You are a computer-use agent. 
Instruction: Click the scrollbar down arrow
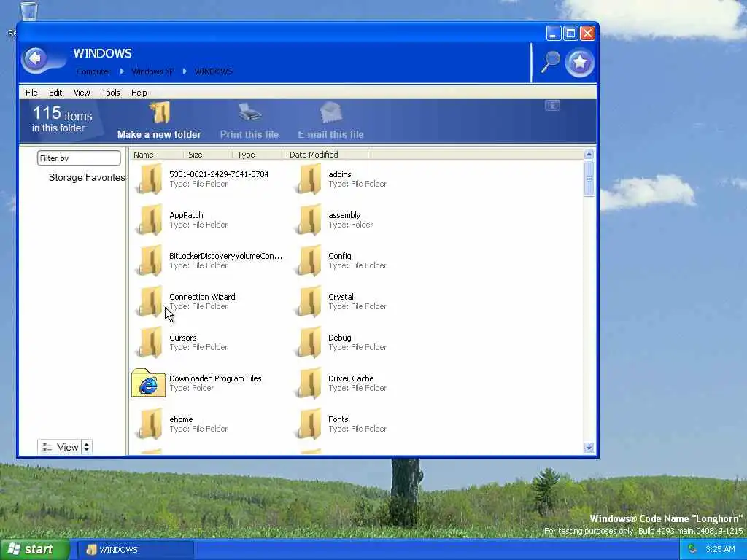click(x=589, y=448)
